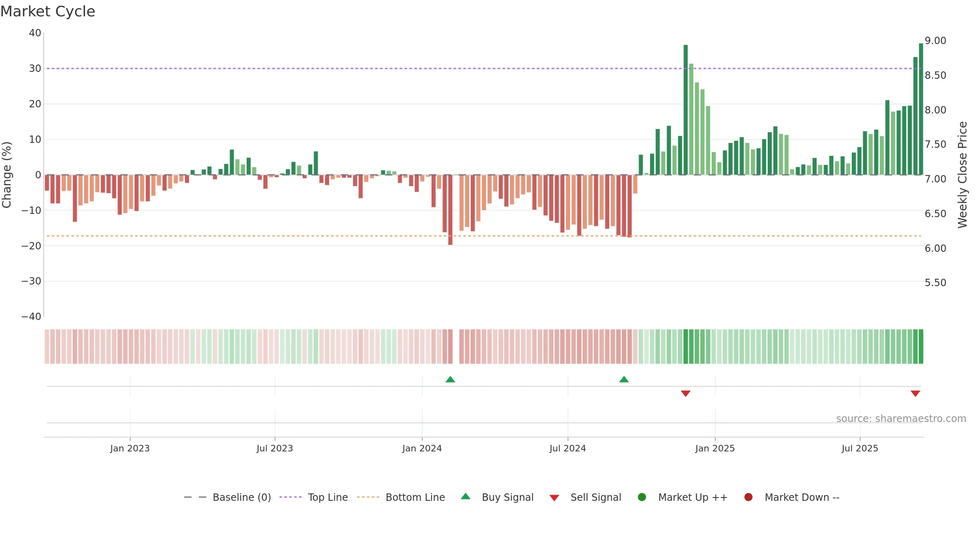
Task: Click the tallest green bar before Jan 2025
Action: click(686, 110)
